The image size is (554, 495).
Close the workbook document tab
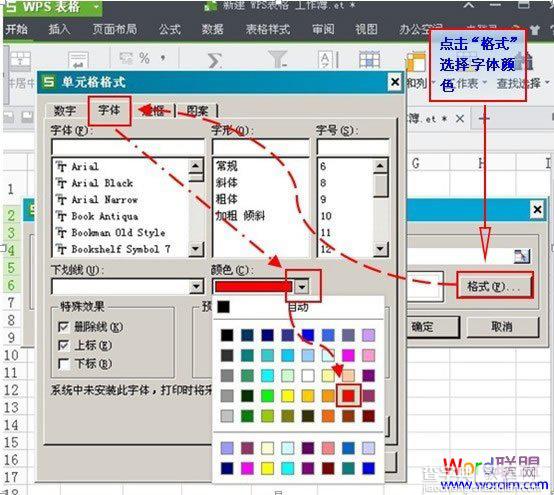pos(460,118)
